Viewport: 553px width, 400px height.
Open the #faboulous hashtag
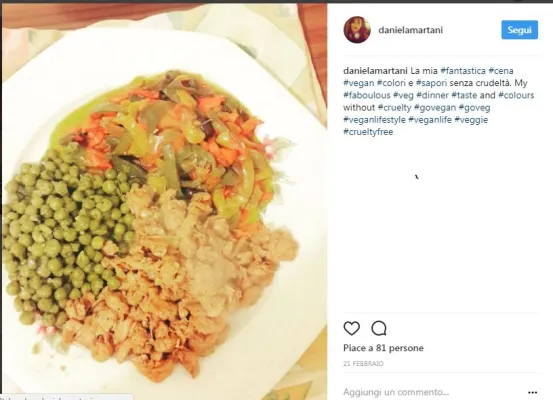(367, 95)
